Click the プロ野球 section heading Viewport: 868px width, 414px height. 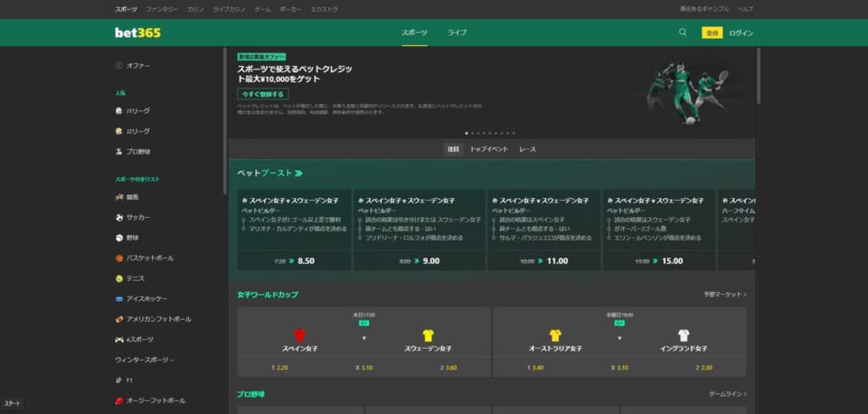pyautogui.click(x=251, y=394)
